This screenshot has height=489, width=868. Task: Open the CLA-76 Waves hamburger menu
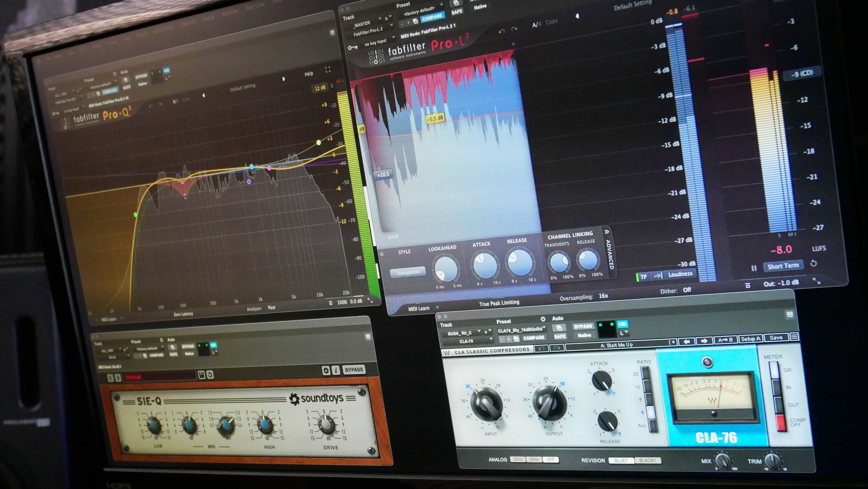pos(794,337)
